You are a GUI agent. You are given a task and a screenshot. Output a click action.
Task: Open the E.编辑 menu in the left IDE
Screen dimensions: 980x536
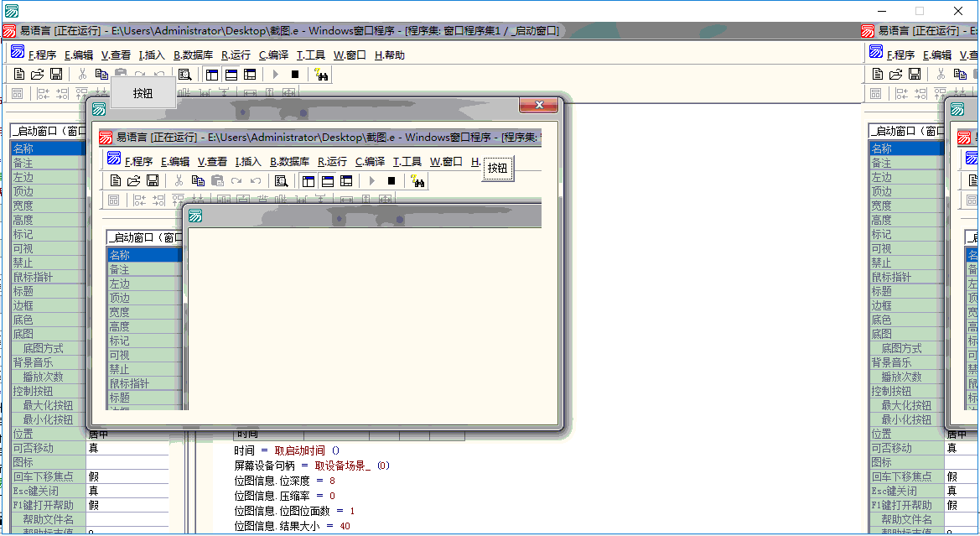pyautogui.click(x=79, y=55)
